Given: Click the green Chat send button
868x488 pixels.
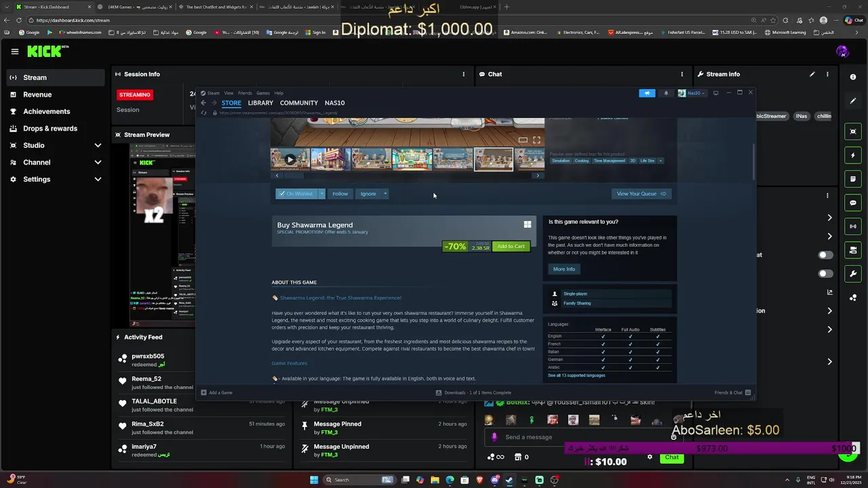Looking at the screenshot, I should (x=671, y=457).
